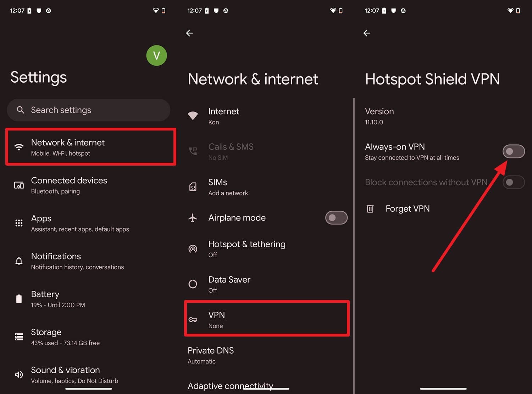
Task: Click the 'No SIM' text under Calls & SMS
Action: click(x=218, y=157)
